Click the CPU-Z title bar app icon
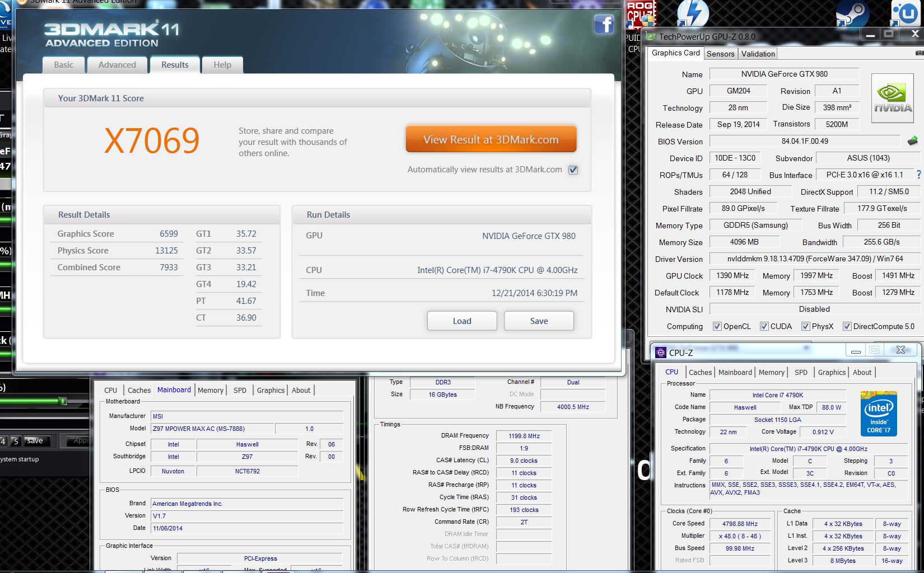The image size is (924, 573). pos(661,353)
